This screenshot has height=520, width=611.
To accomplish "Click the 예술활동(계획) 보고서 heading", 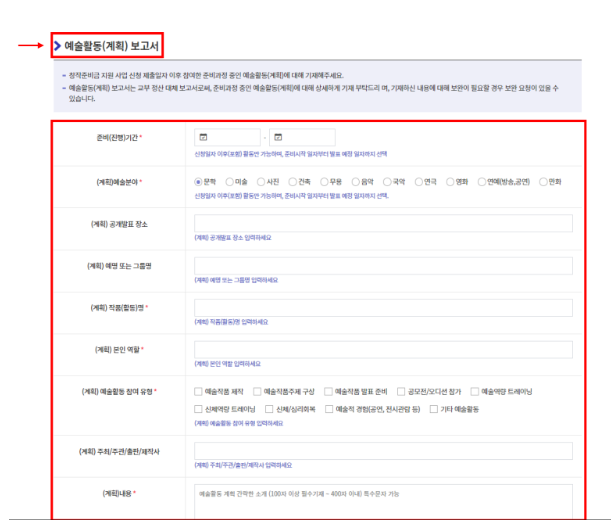I will pyautogui.click(x=111, y=46).
